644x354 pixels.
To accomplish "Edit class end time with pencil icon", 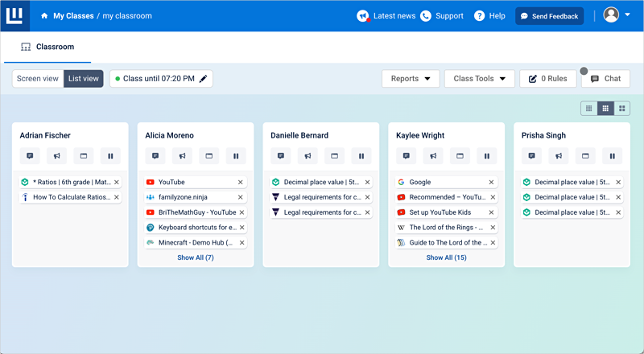I will coord(204,78).
